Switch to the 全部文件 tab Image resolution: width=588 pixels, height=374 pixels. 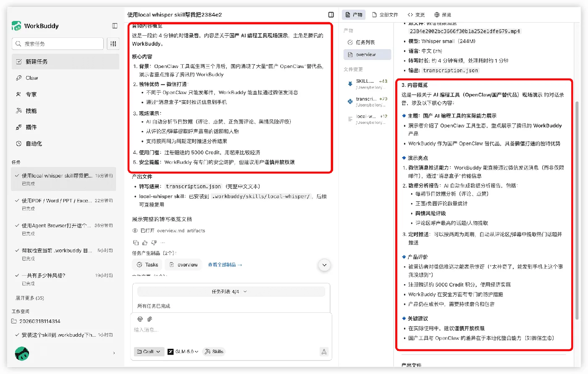click(385, 15)
